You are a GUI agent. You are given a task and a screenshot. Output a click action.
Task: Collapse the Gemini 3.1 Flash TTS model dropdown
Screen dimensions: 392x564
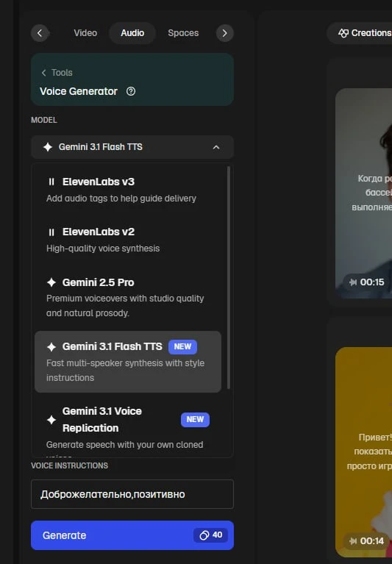tap(132, 147)
